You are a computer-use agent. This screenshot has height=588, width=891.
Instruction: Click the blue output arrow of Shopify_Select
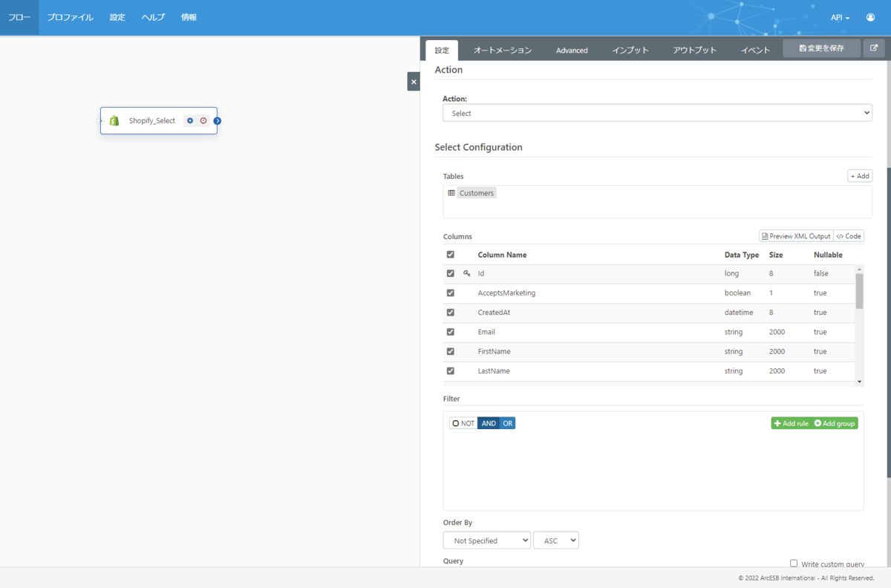[218, 120]
